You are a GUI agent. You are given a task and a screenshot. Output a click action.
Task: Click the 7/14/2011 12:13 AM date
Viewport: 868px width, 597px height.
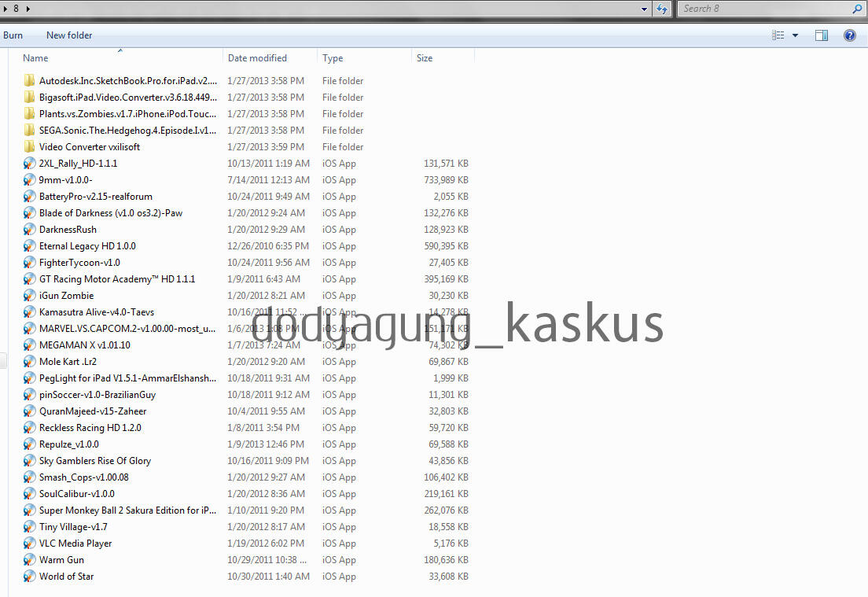pos(268,180)
